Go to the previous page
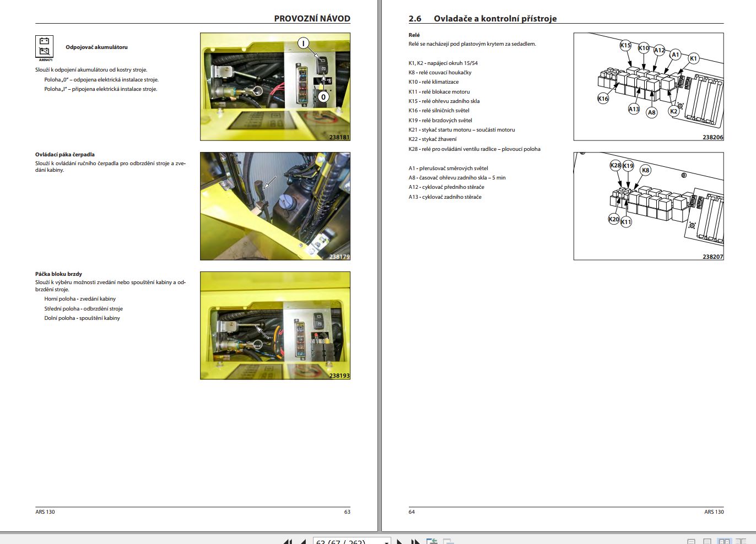 [x=302, y=541]
